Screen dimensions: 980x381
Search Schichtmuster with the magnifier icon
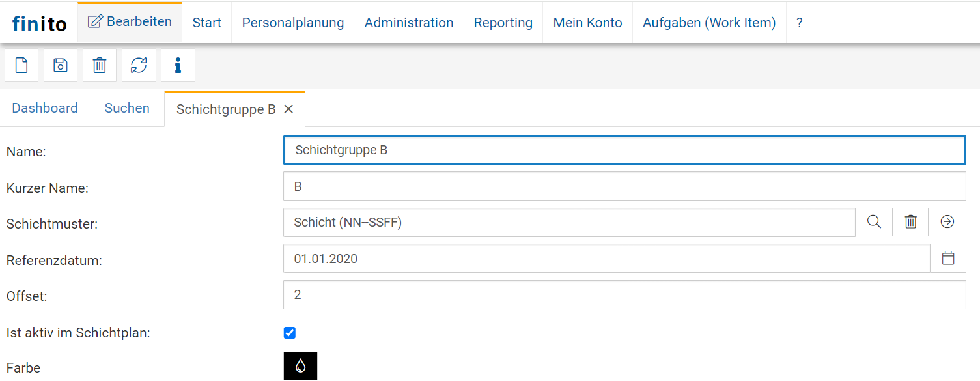pos(874,222)
